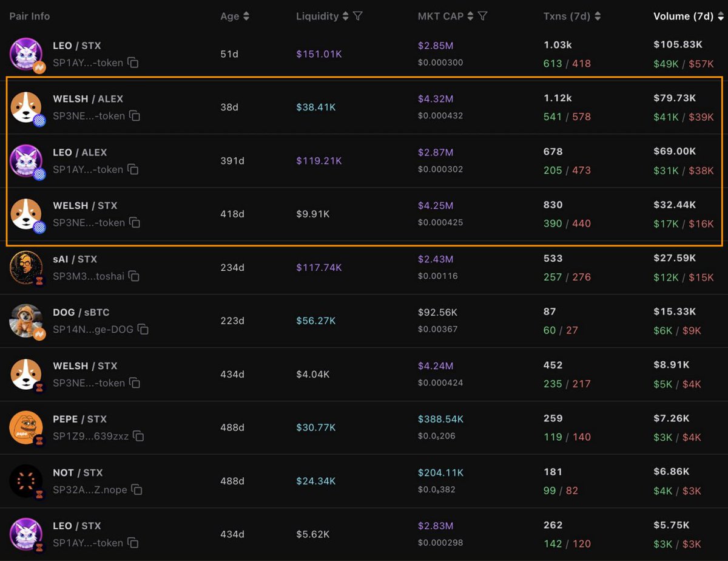This screenshot has width=728, height=561.
Task: Click the Pair Info column header
Action: click(30, 16)
